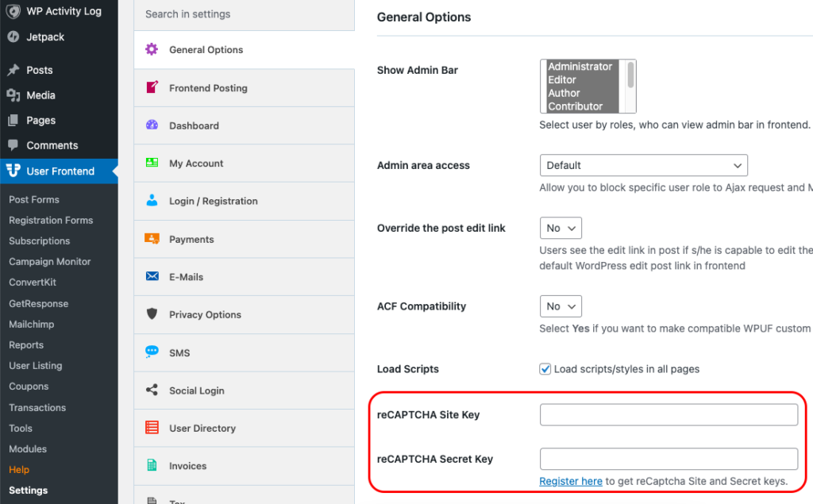This screenshot has width=813, height=504.
Task: Go to Login / Registration settings tab
Action: coord(245,201)
